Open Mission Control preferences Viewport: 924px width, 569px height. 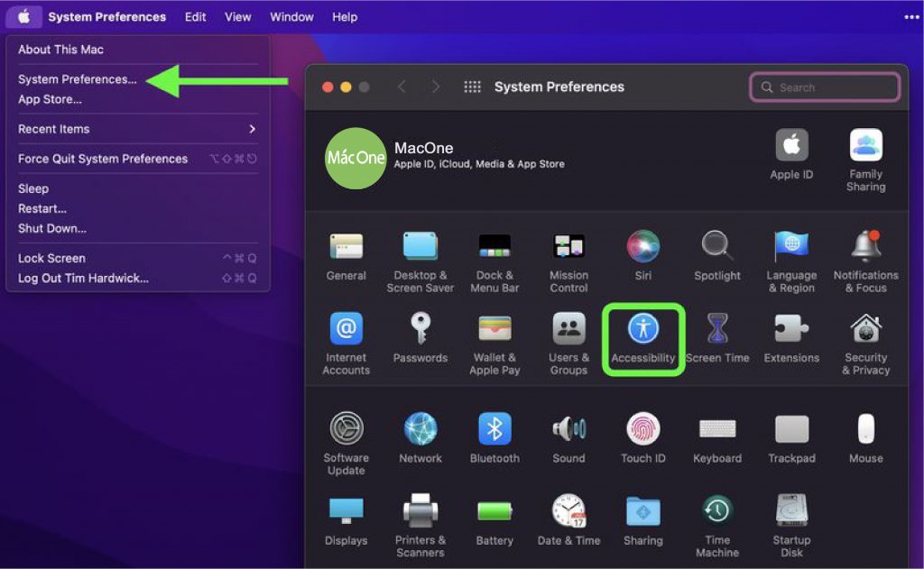(568, 262)
